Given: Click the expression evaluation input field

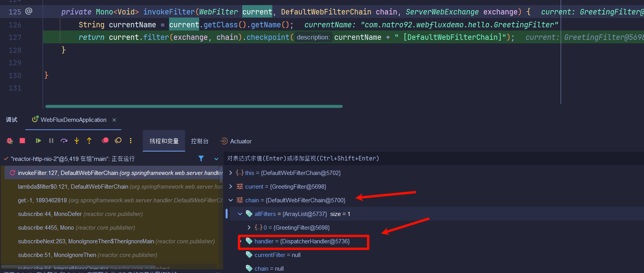Looking at the screenshot, I should [434, 158].
